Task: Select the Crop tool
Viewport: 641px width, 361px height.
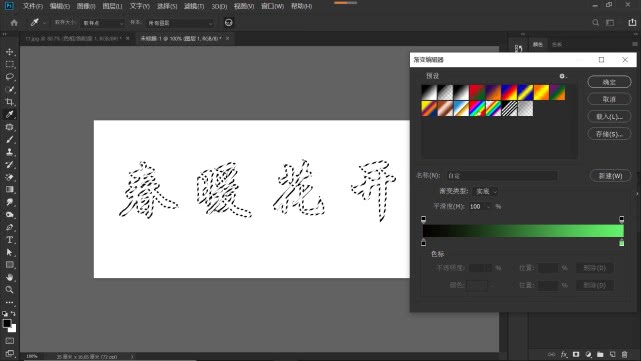Action: (9, 102)
